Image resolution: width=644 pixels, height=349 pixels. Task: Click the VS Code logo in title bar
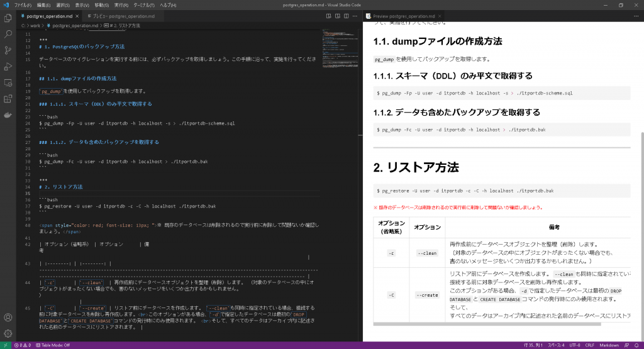point(6,5)
